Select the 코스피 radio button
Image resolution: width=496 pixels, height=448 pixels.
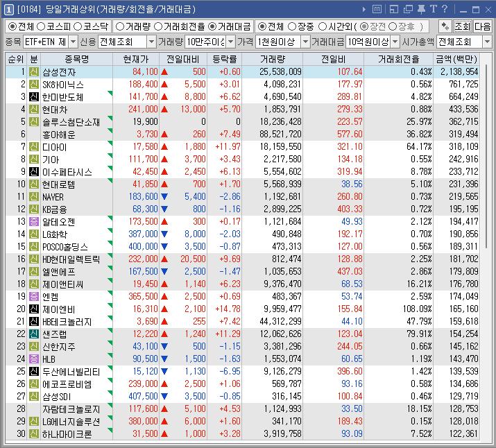(41, 26)
